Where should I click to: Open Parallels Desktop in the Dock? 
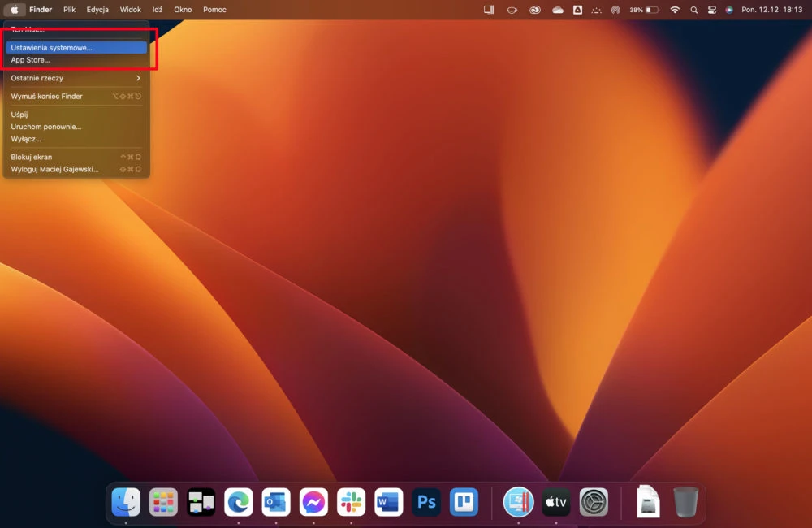pyautogui.click(x=518, y=501)
